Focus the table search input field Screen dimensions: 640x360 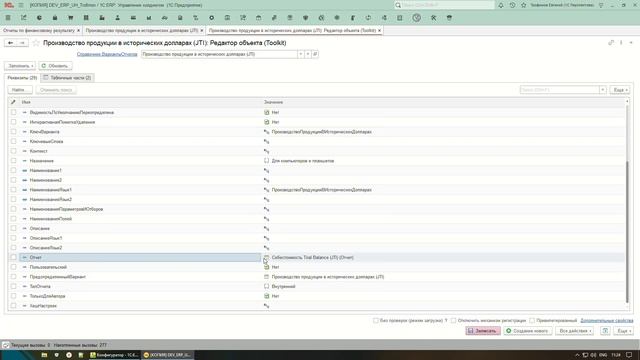(559, 90)
